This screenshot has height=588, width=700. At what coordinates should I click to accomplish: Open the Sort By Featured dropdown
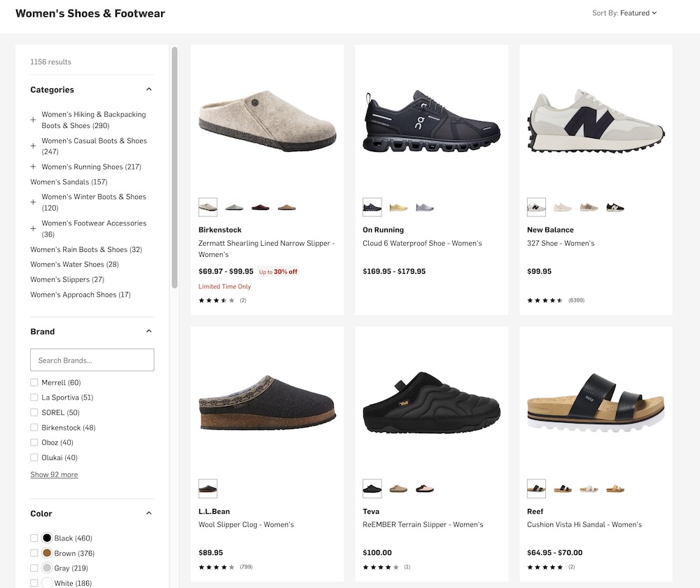624,13
